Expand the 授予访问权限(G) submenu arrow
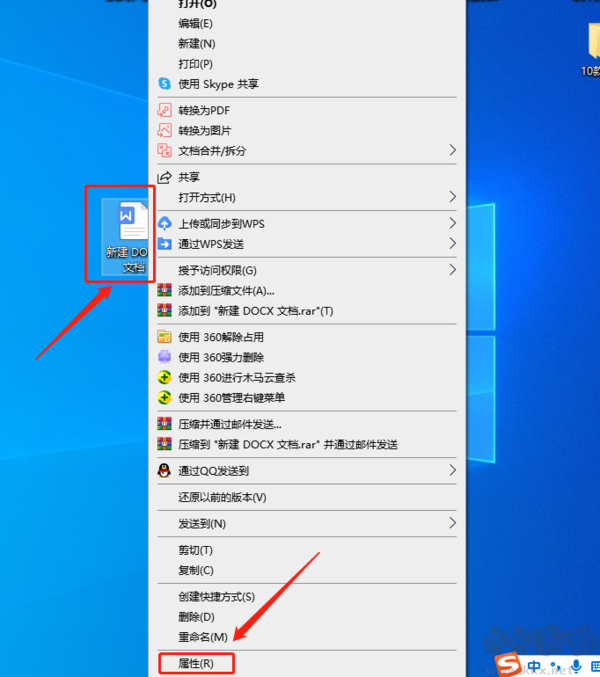600x677 pixels. 452,270
